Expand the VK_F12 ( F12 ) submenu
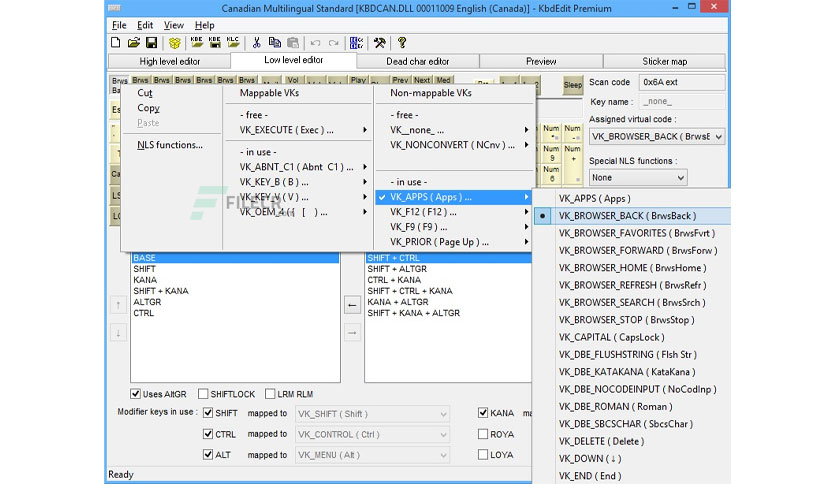The image size is (836, 484). tap(453, 212)
